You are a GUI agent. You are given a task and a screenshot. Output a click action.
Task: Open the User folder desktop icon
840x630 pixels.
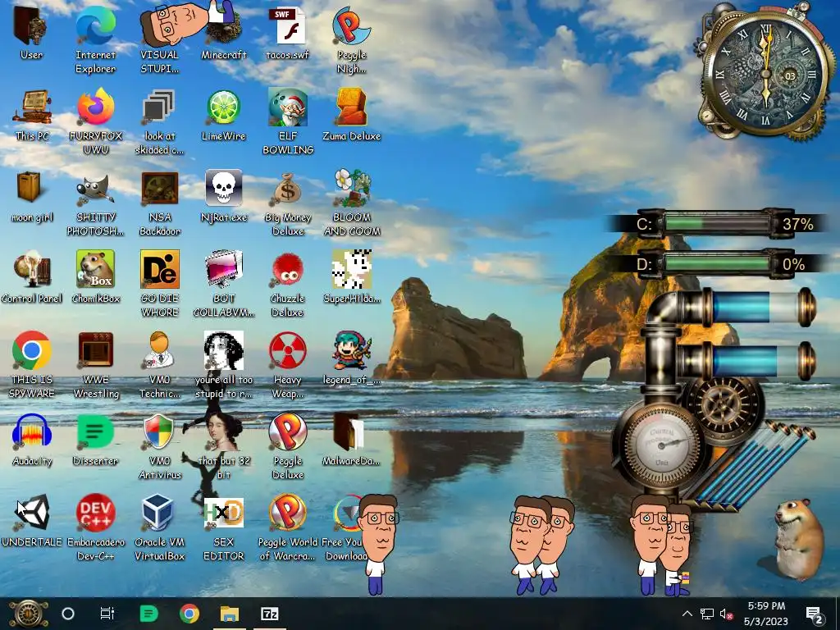tap(30, 32)
